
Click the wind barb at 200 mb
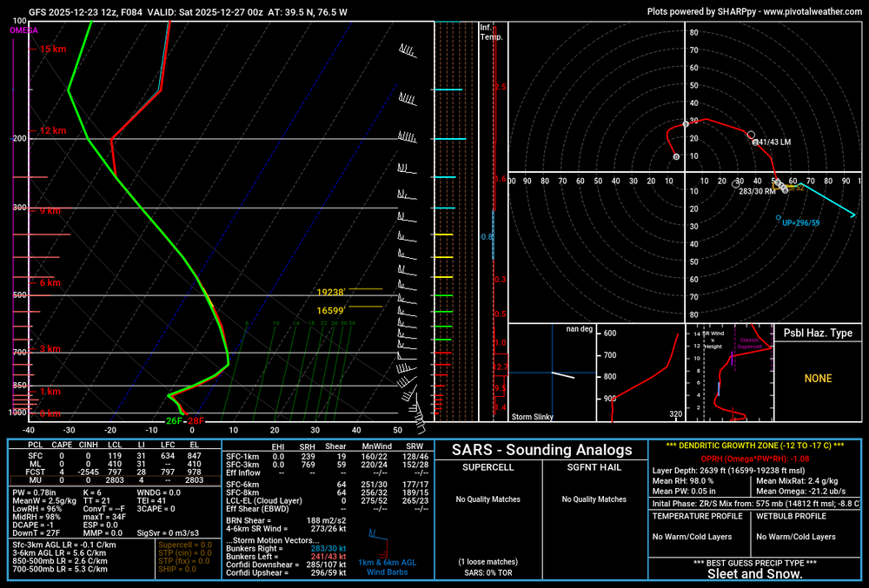(x=407, y=137)
